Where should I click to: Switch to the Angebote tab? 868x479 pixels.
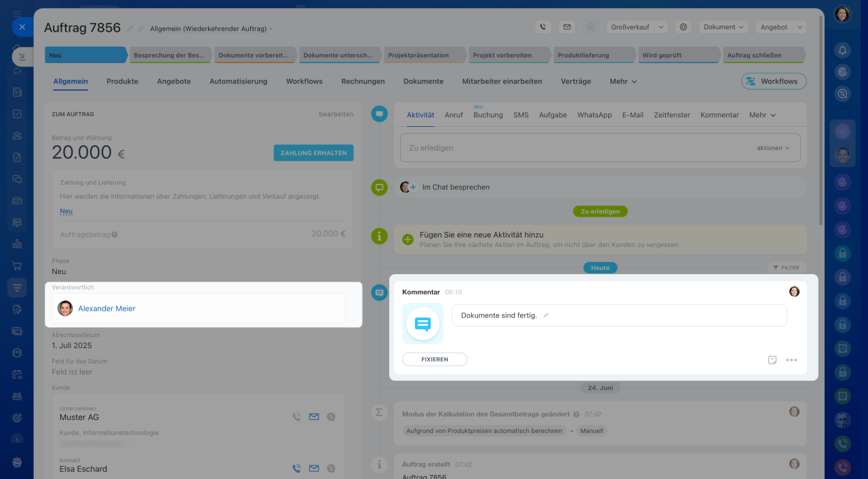[x=174, y=81]
